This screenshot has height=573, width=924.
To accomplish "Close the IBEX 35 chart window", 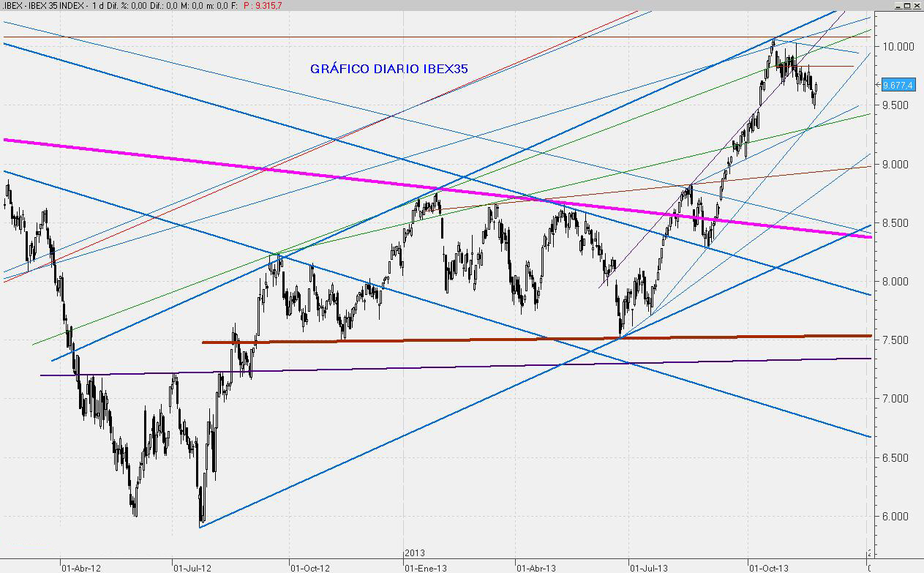I will pyautogui.click(x=918, y=5).
